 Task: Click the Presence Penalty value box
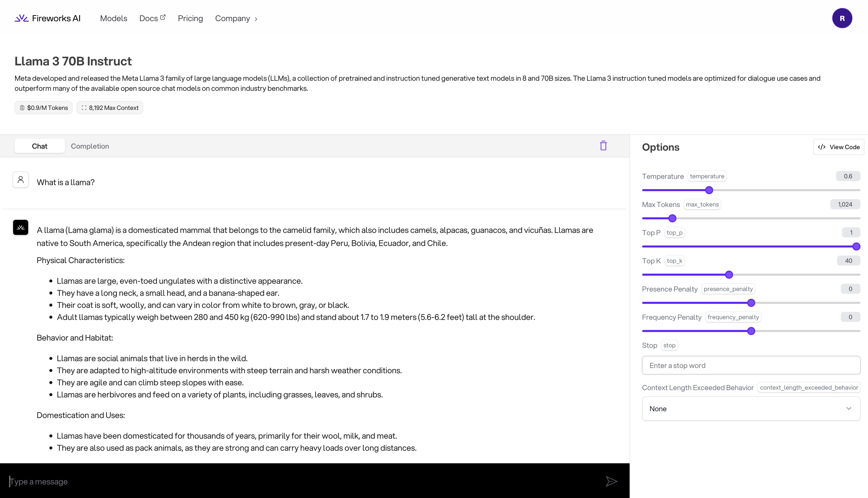tap(850, 289)
